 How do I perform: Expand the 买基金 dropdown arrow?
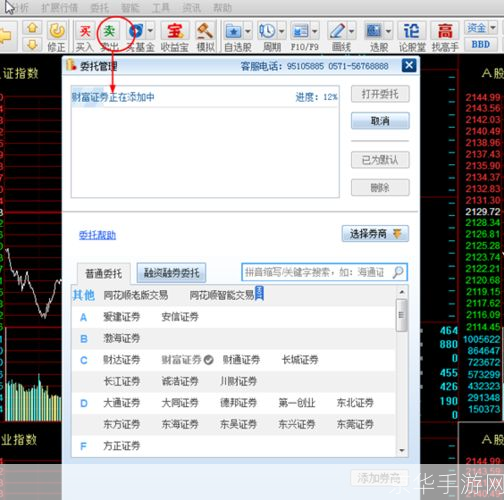(150, 31)
